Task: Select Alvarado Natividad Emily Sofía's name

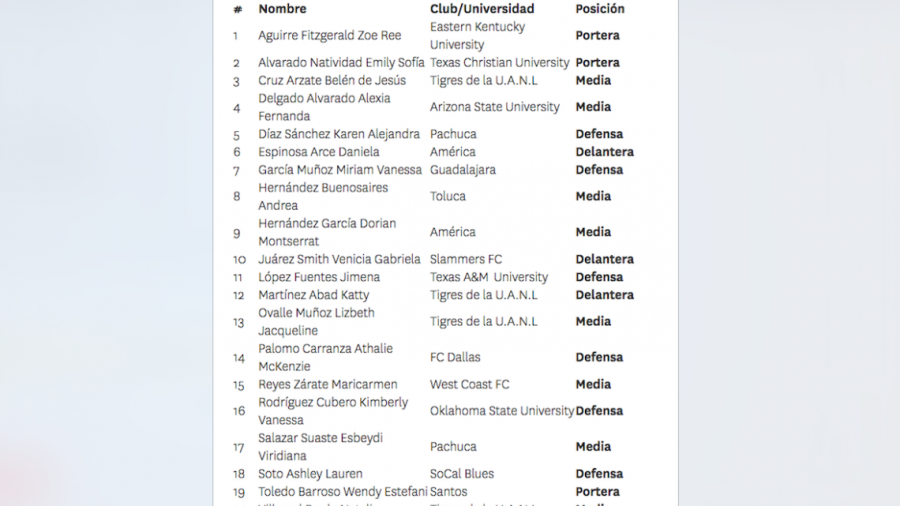Action: point(341,63)
